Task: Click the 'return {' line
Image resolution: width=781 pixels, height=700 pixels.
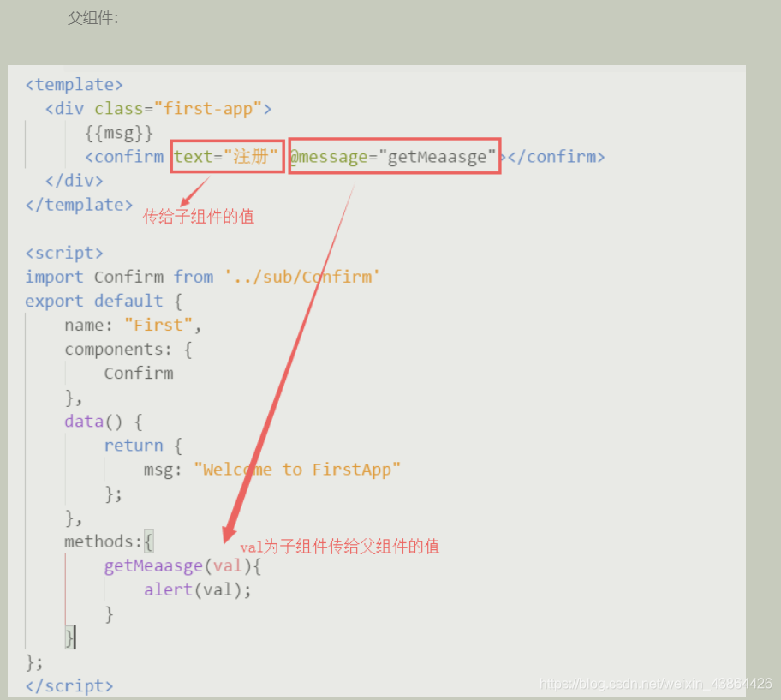Action: [x=143, y=446]
